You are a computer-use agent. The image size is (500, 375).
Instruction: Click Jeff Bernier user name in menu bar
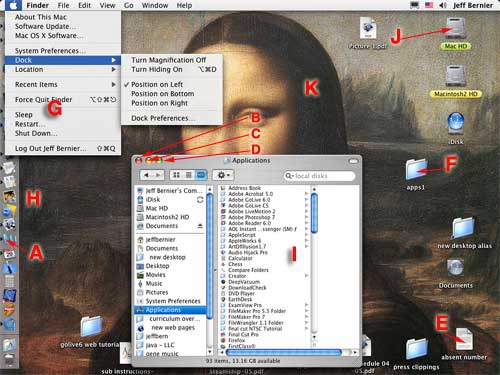[x=473, y=5]
